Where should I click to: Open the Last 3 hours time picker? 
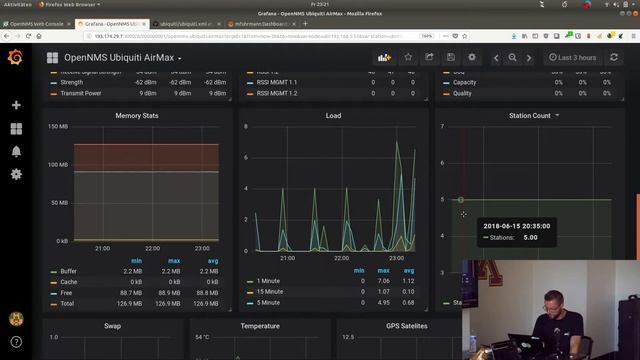tap(572, 58)
